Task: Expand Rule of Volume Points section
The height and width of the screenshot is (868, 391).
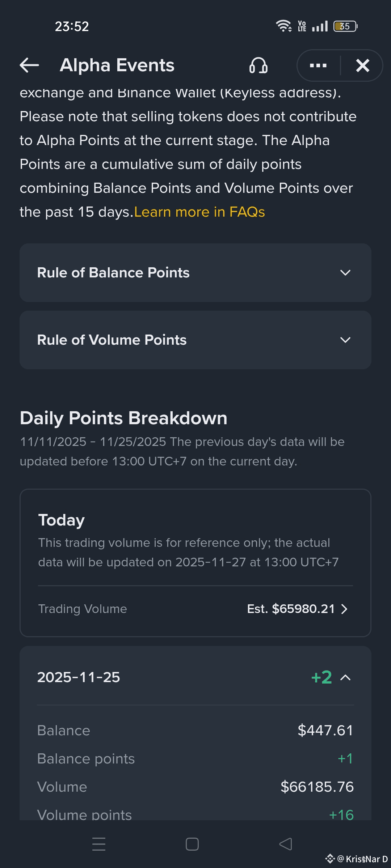Action: coord(345,340)
